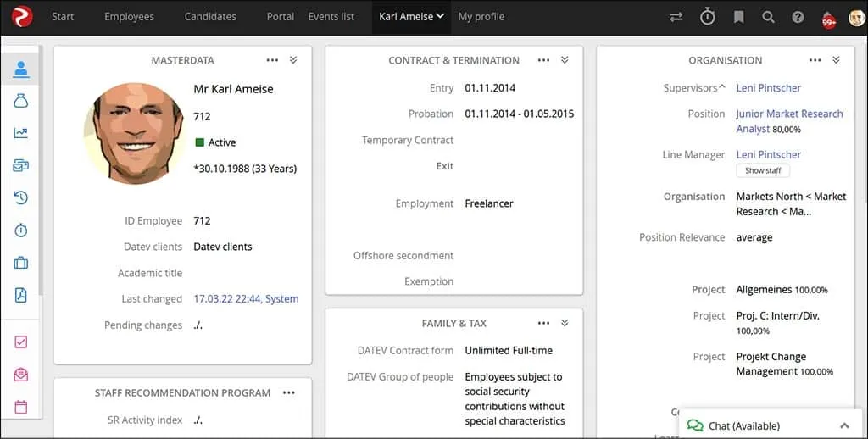This screenshot has height=439, width=868.
Task: Open Organisation panel three-dots menu
Action: click(x=815, y=60)
